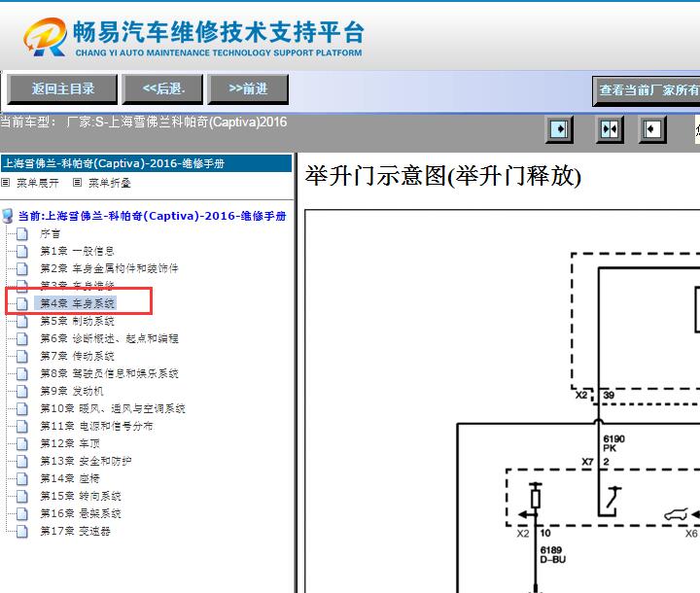
Task: Click the 当前车型 vehicle info text
Action: tap(143, 122)
